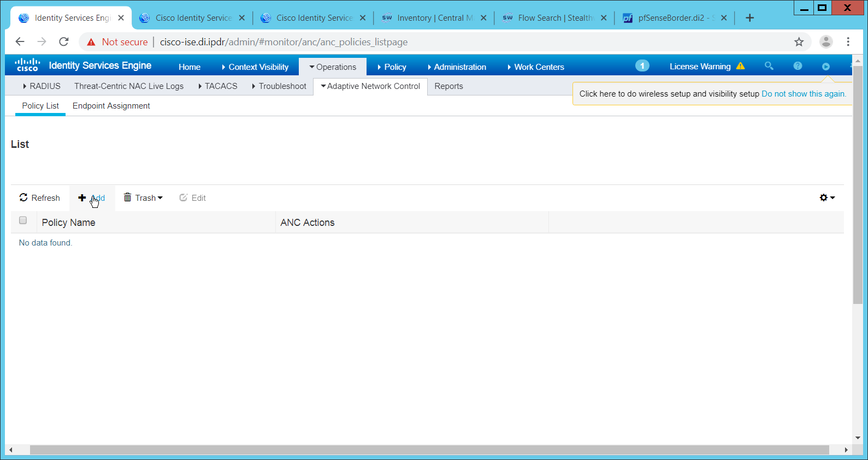Open the help question mark icon
Screen dimensions: 868x460
click(798, 66)
